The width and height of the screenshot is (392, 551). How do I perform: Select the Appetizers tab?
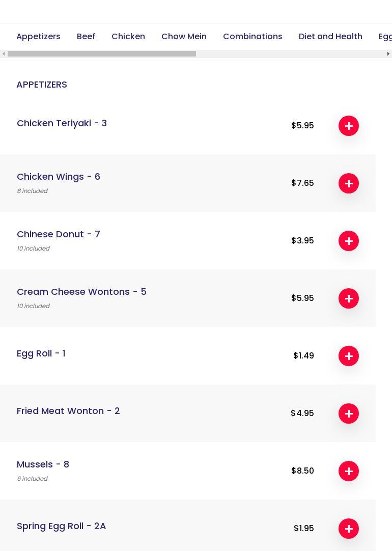tap(38, 37)
